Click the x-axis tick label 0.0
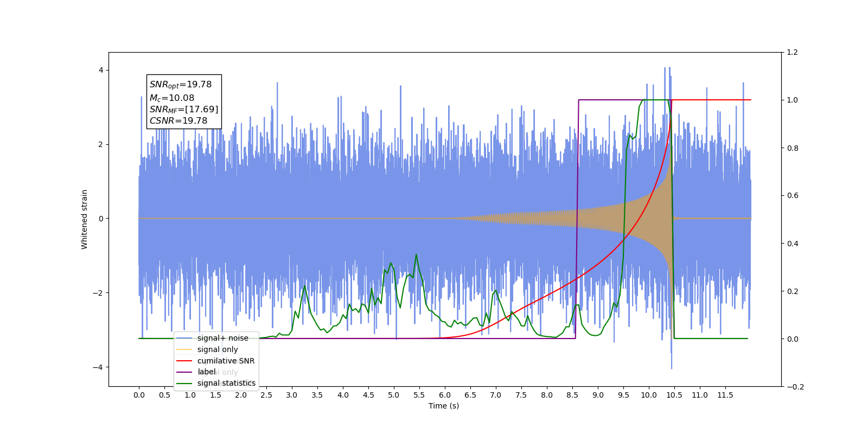The height and width of the screenshot is (434, 868). [139, 395]
